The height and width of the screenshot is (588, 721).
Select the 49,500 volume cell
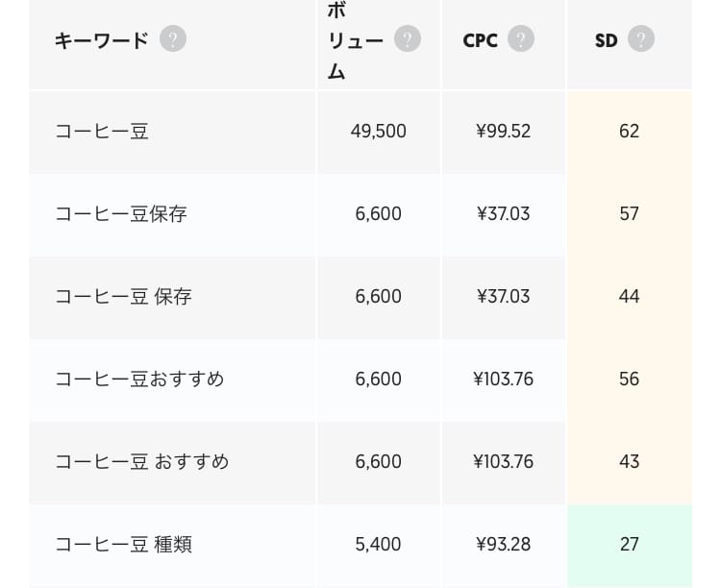pos(378,131)
